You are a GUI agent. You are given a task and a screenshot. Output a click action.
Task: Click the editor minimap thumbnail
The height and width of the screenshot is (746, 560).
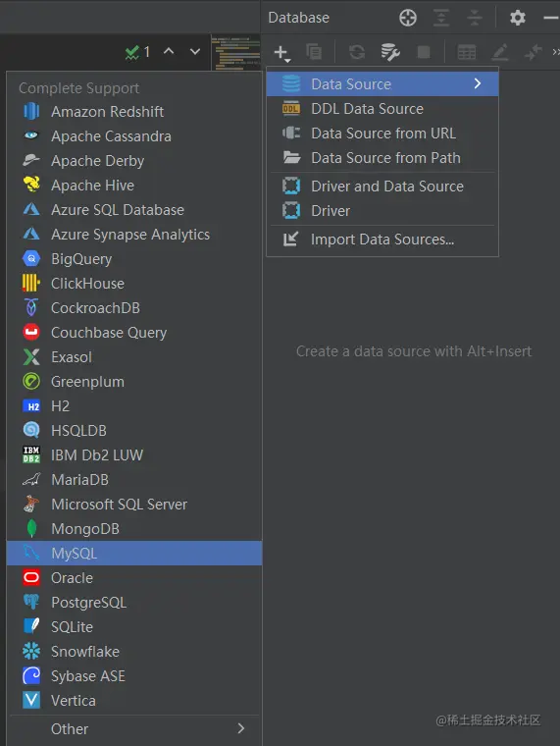coord(235,52)
